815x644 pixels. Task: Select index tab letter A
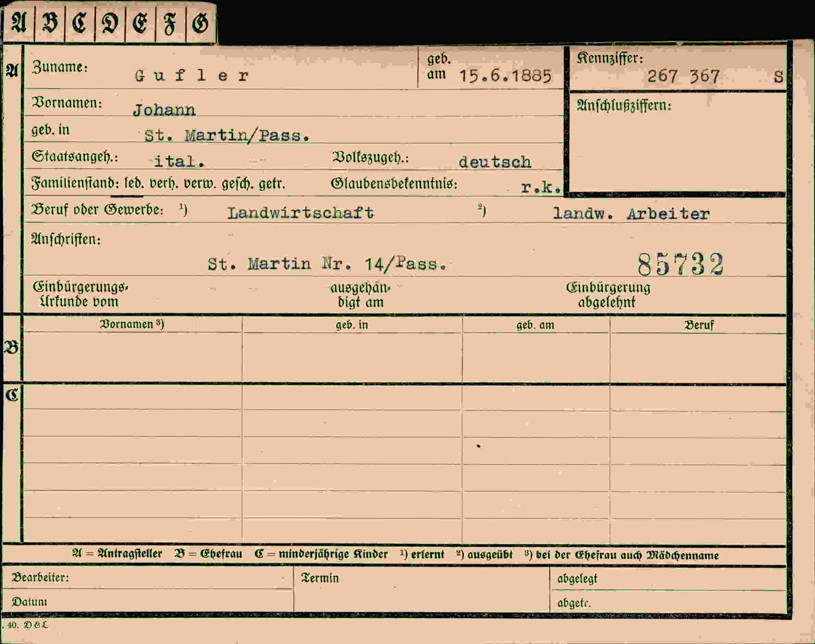[18, 23]
